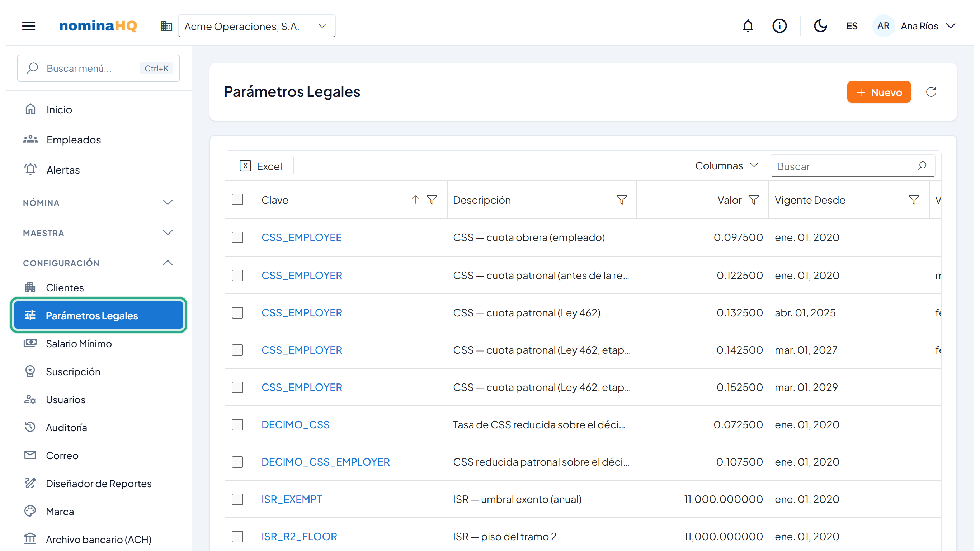
Task: Check the CSS_EMPLOYEE row checkbox
Action: [237, 237]
